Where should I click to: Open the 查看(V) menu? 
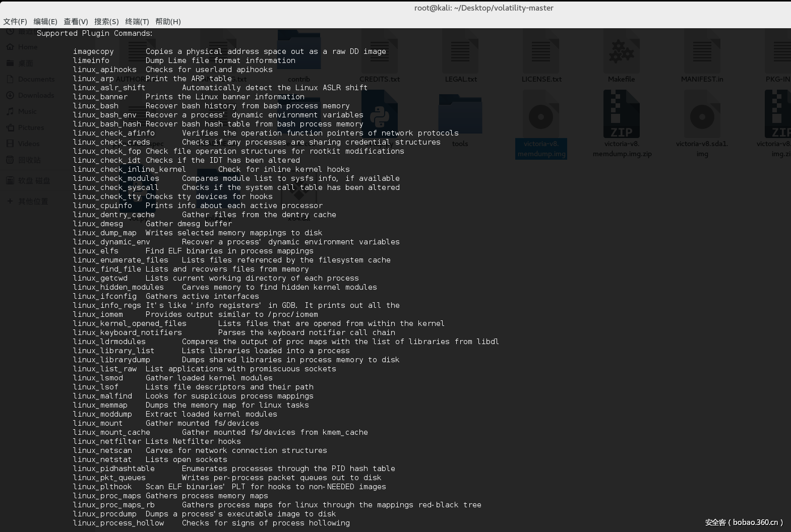click(76, 21)
